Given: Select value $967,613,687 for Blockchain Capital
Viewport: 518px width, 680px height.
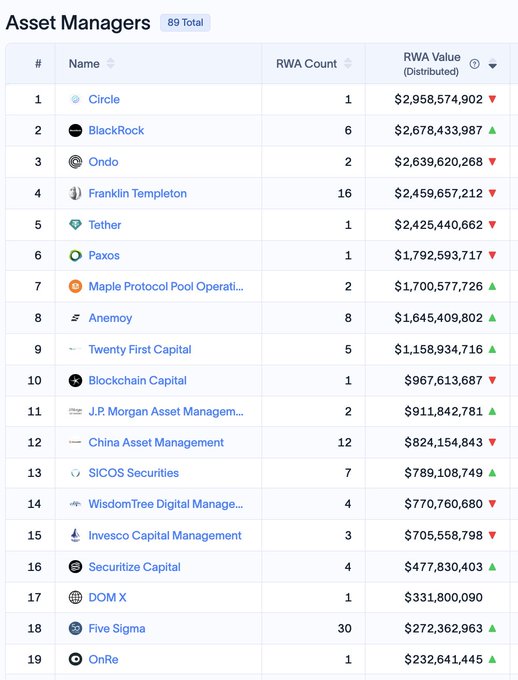Looking at the screenshot, I should (x=443, y=380).
